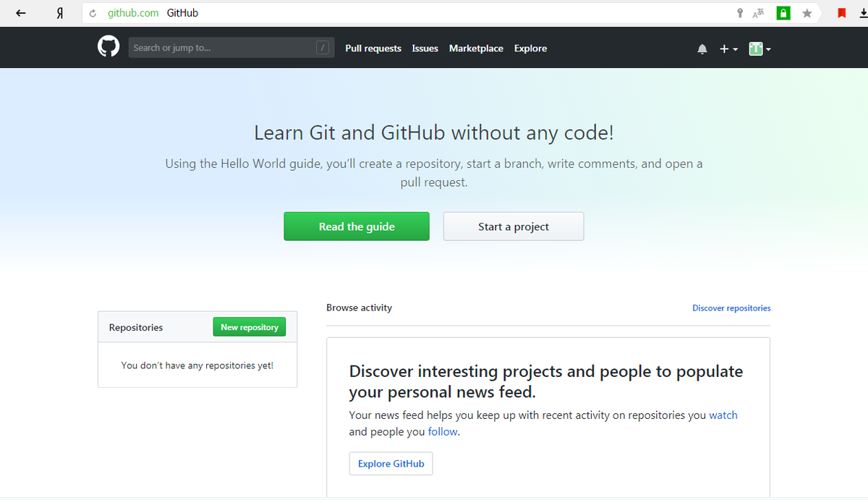Click the 'Learn Git and GitHub without any code!' headline
The image size is (868, 500).
click(434, 133)
